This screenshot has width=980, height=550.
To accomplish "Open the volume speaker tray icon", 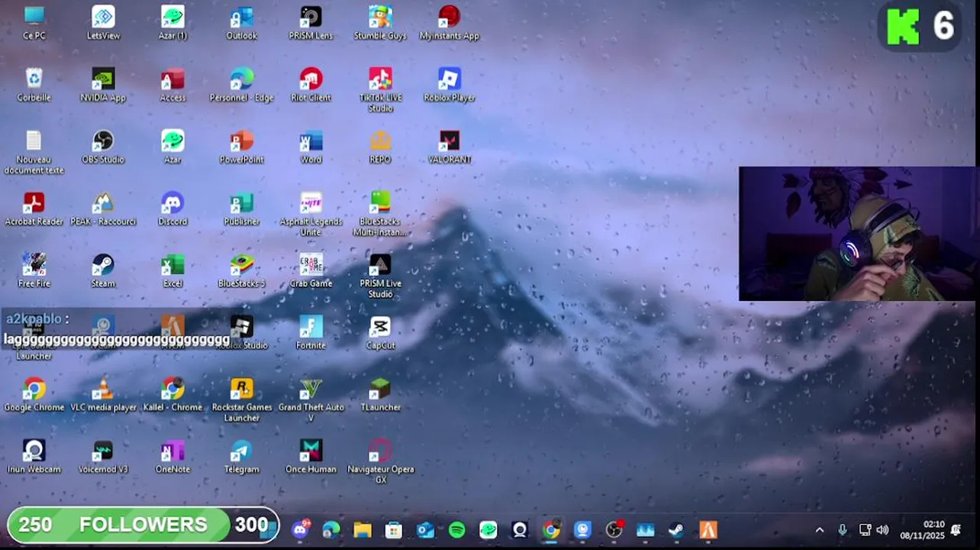I will tap(883, 530).
